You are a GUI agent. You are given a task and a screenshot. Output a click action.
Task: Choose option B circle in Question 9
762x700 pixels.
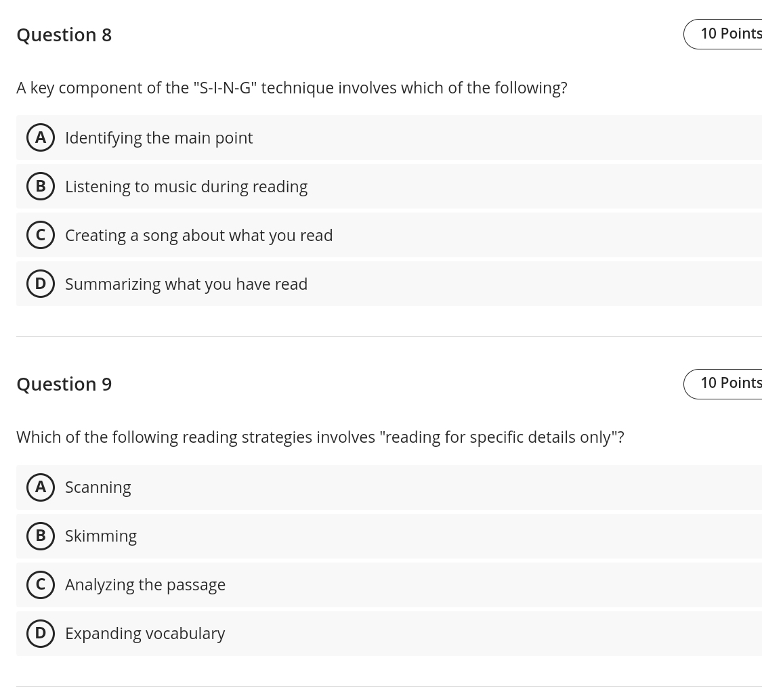(x=41, y=535)
